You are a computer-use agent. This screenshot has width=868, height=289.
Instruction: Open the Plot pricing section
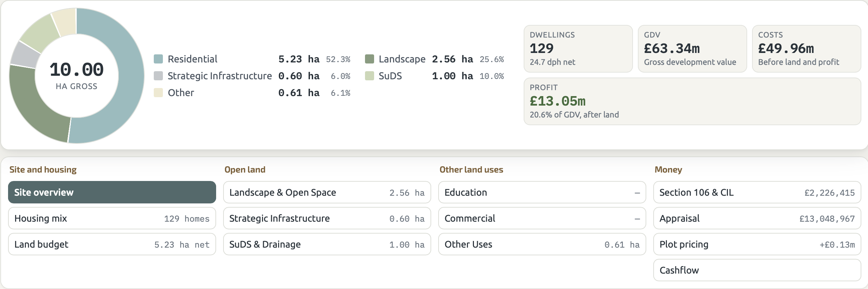(x=757, y=244)
